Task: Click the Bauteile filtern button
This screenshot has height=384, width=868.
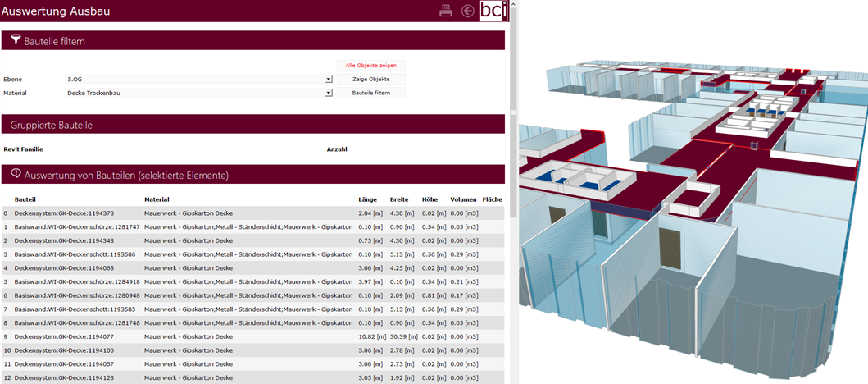Action: (371, 93)
